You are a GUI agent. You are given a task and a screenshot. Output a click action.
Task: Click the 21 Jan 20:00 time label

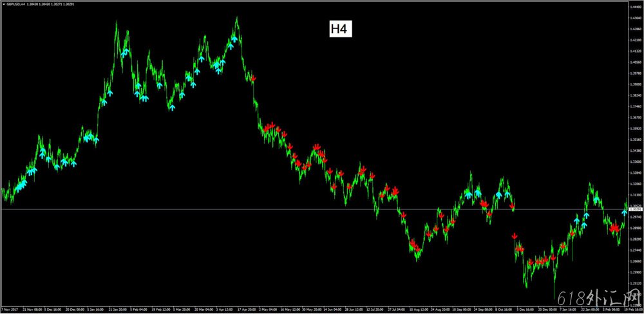[x=118, y=309]
